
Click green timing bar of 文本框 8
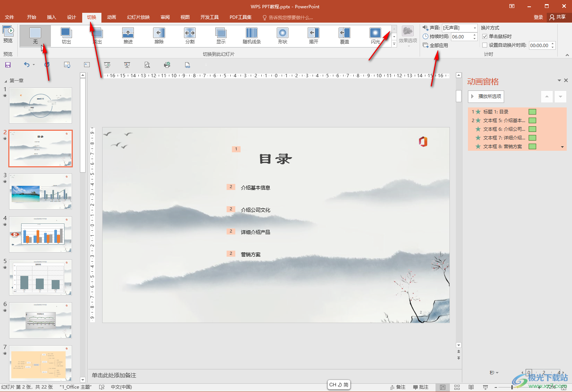tap(532, 147)
